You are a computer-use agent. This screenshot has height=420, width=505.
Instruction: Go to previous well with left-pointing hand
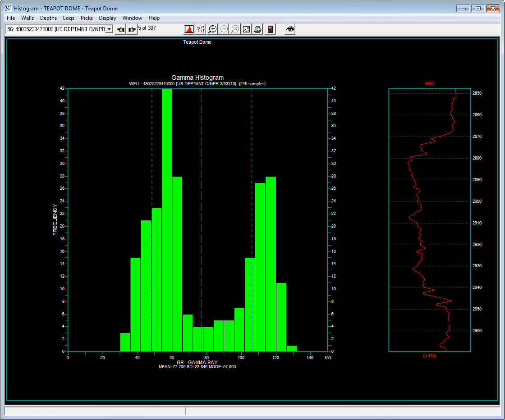click(120, 29)
